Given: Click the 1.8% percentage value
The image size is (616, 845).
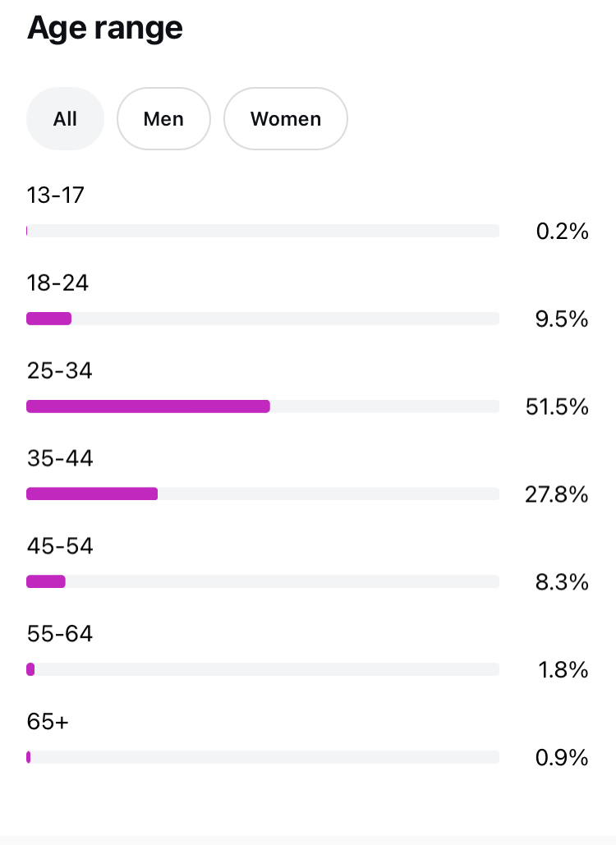Looking at the screenshot, I should (563, 670).
